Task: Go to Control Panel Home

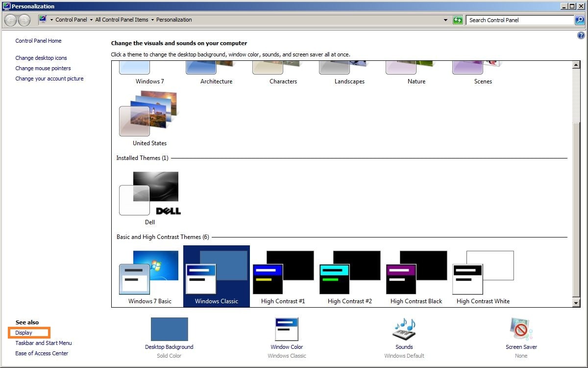Action: [x=38, y=41]
